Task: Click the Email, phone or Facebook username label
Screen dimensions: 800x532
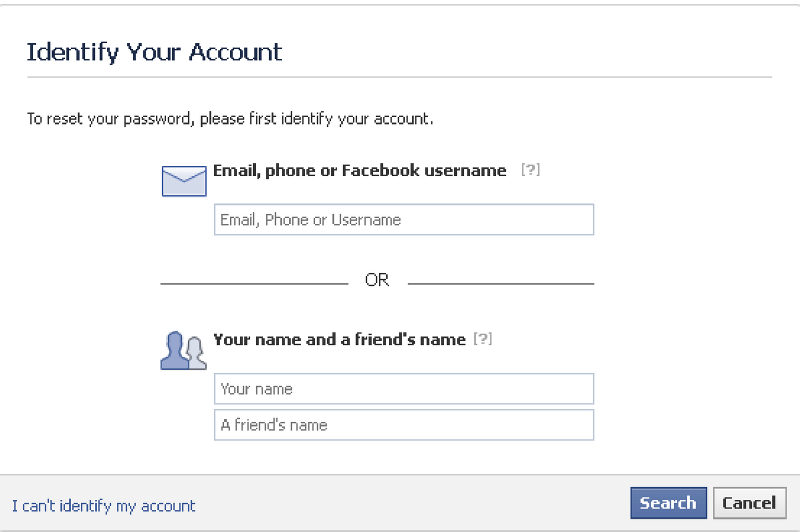Action: (360, 170)
